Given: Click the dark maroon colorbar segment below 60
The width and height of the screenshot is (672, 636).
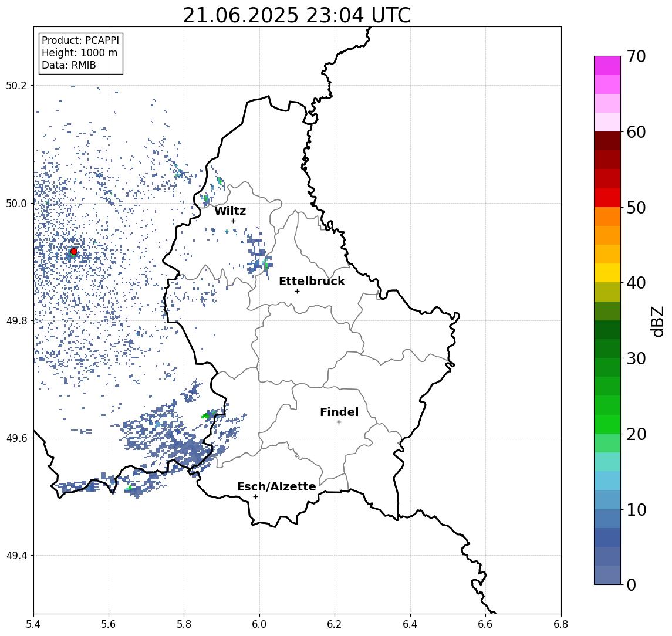Looking at the screenshot, I should tap(607, 141).
